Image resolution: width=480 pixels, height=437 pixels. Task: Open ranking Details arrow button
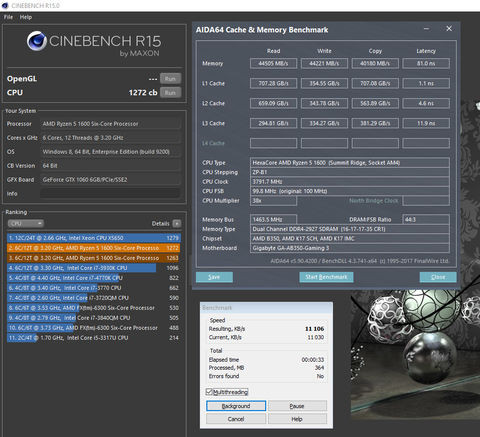[177, 223]
